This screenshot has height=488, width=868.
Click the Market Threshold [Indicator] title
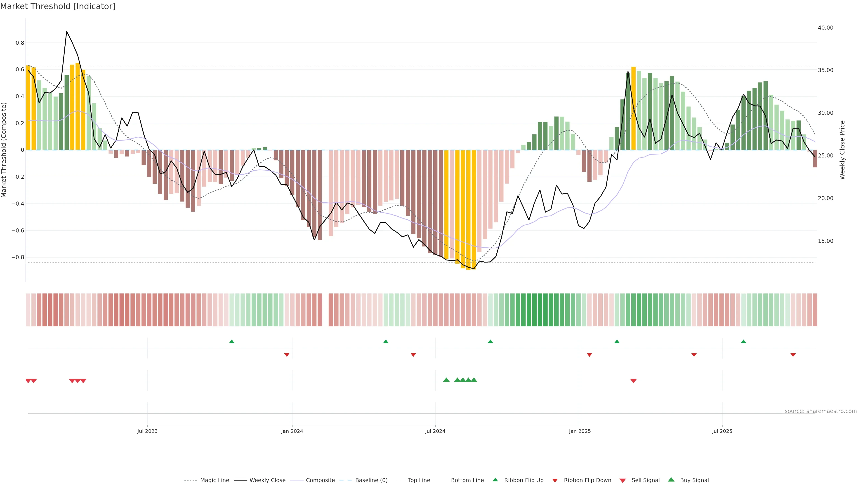point(58,6)
